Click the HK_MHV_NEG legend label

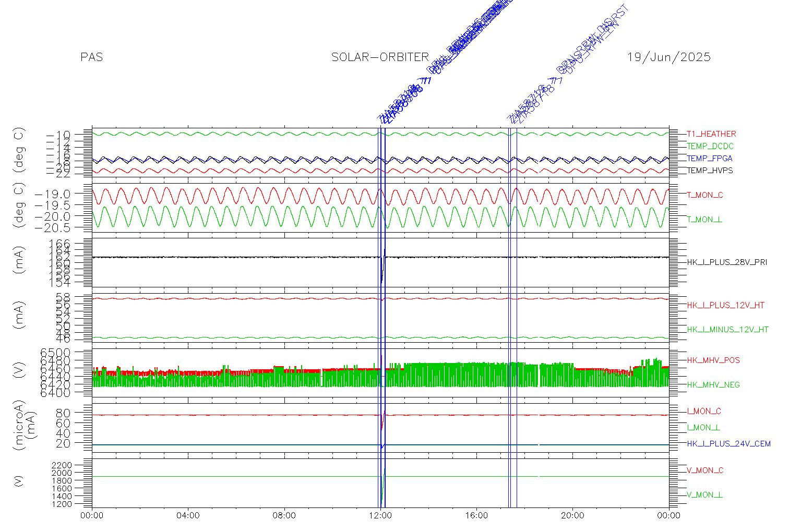click(x=713, y=385)
